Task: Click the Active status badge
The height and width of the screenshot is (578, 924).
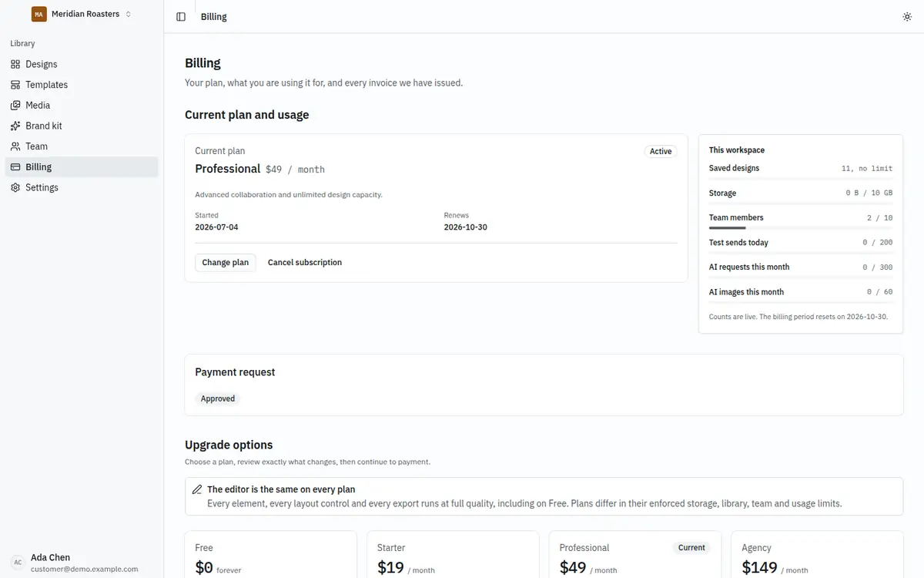Action: pyautogui.click(x=661, y=151)
